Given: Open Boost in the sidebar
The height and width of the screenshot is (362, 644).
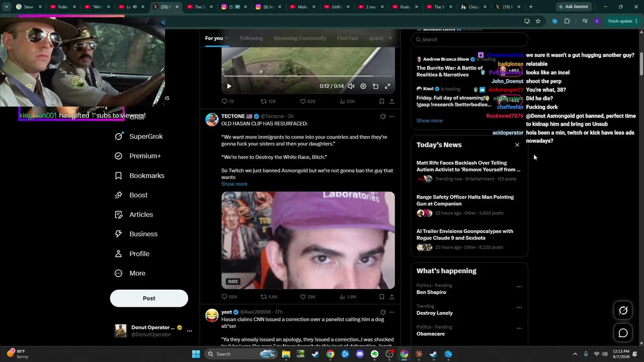Looking at the screenshot, I should [x=131, y=195].
